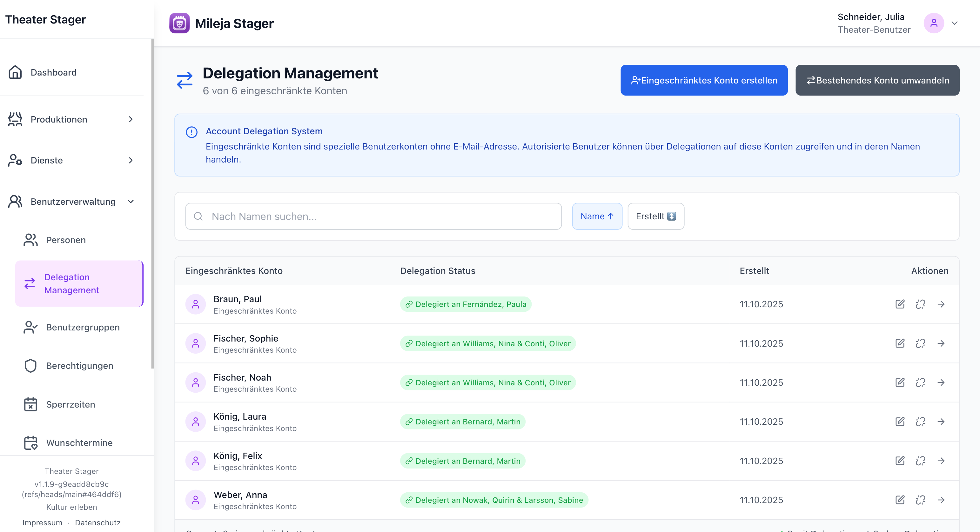This screenshot has width=980, height=532.
Task: Click Eingeschränktes Konto erstellen button
Action: click(704, 80)
